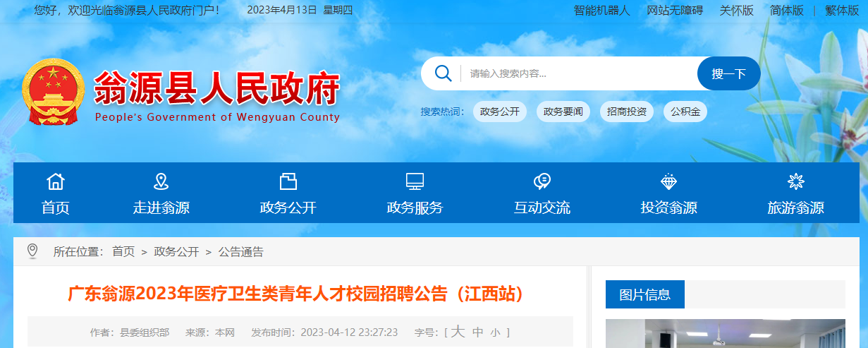Switch to 关怀版 mode
This screenshot has height=348, width=868.
coord(737,11)
